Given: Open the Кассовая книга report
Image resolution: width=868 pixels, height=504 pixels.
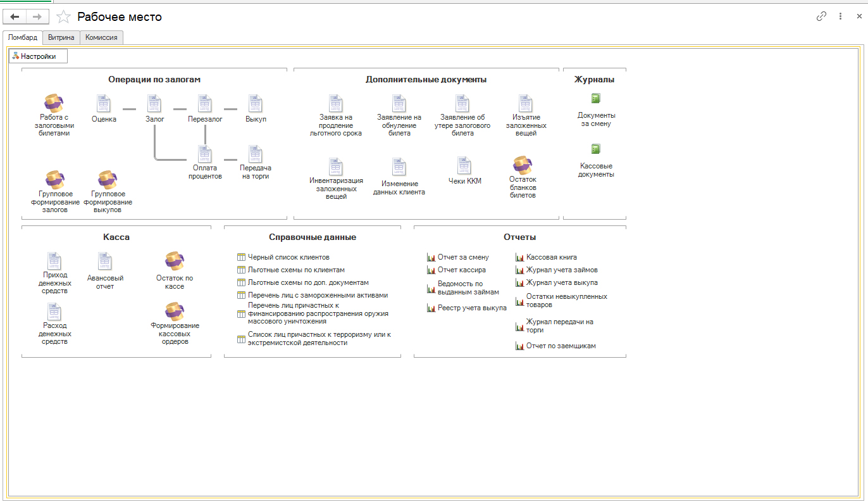Looking at the screenshot, I should point(551,258).
